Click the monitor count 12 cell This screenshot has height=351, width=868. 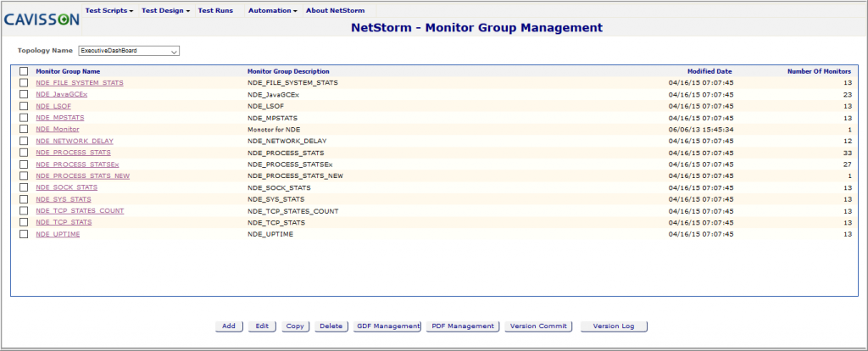point(847,141)
